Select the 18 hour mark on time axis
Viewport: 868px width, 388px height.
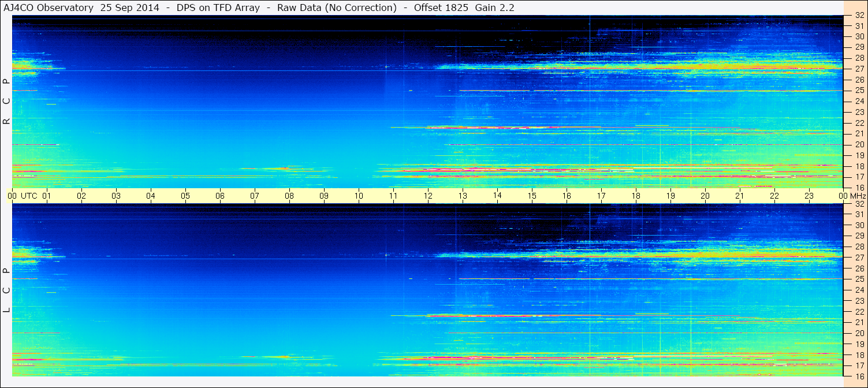(636, 196)
